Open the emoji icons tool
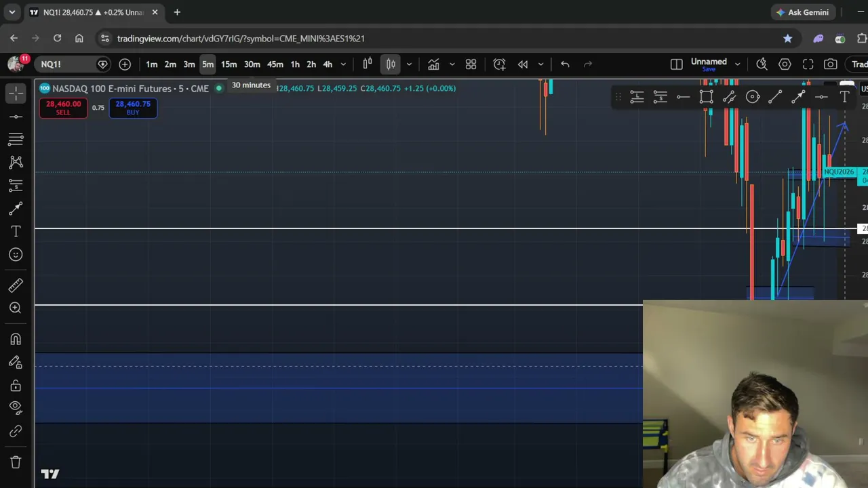The image size is (868, 488). pos(16,254)
